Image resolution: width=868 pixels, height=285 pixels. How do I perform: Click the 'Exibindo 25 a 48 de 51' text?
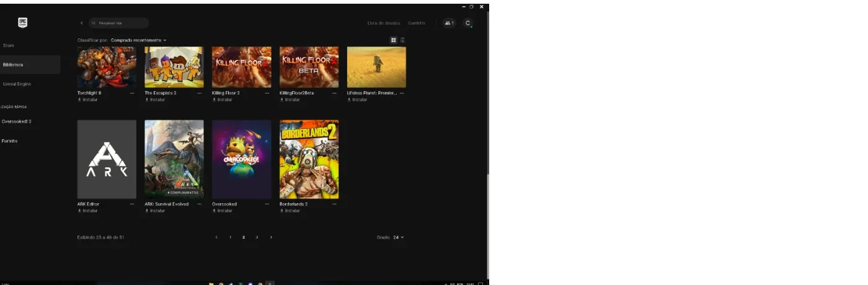(100, 237)
